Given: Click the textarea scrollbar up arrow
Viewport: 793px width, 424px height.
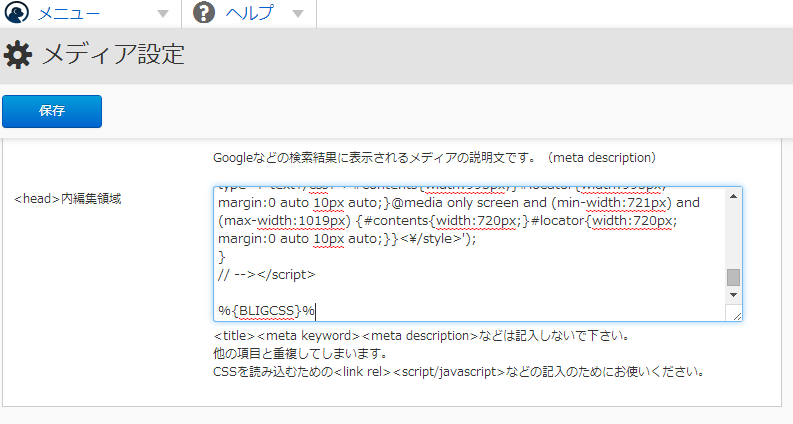Looking at the screenshot, I should point(733,196).
